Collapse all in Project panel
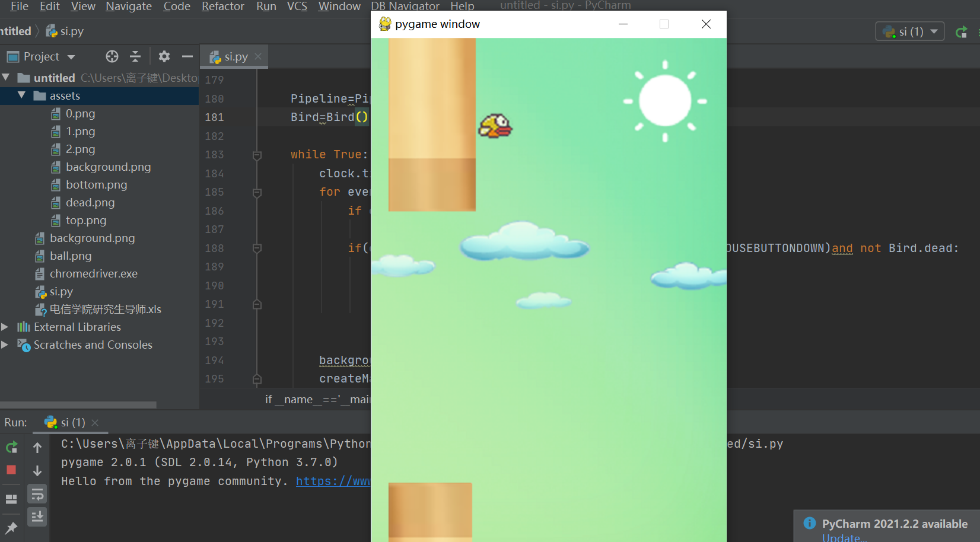Viewport: 980px width, 542px height. 135,56
